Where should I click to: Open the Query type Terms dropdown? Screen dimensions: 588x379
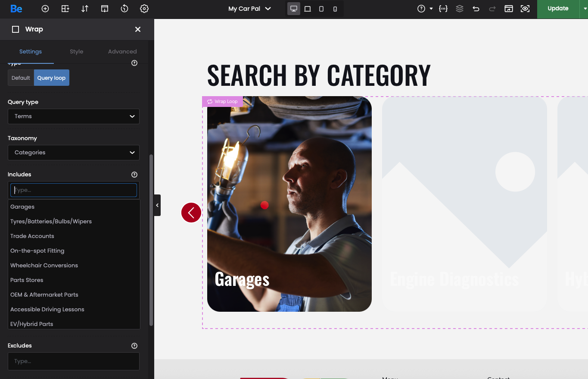click(74, 116)
